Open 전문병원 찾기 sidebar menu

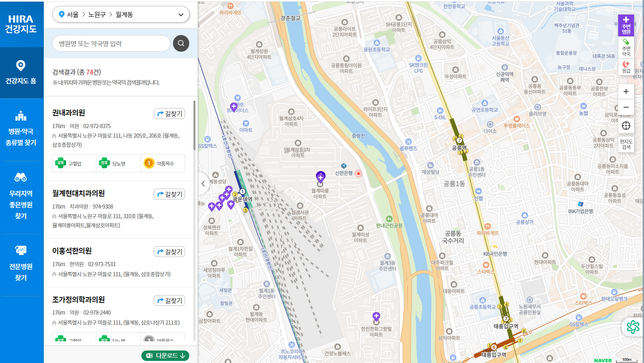point(21,265)
